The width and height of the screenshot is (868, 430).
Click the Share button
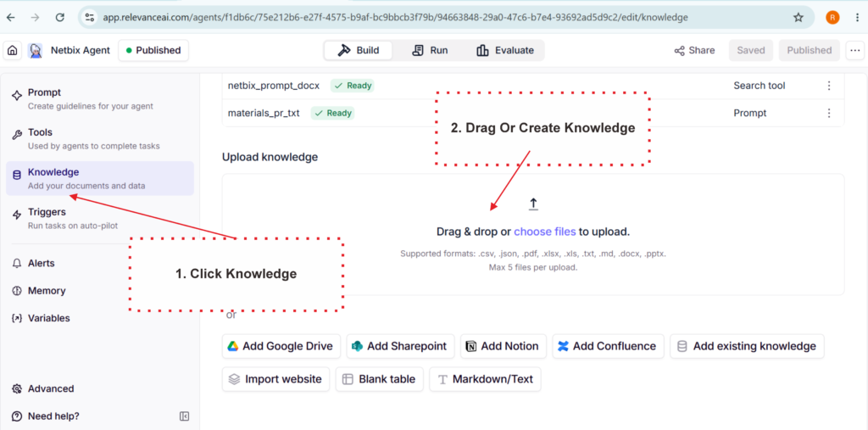click(694, 50)
